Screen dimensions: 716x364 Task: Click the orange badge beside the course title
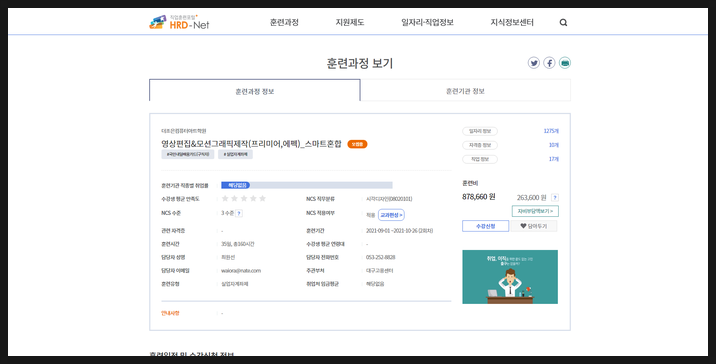(357, 144)
